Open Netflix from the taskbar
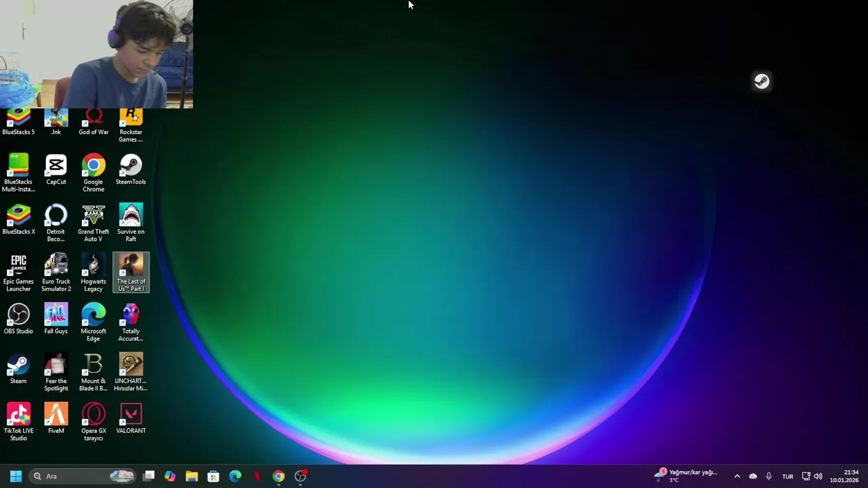The height and width of the screenshot is (488, 868). [257, 476]
